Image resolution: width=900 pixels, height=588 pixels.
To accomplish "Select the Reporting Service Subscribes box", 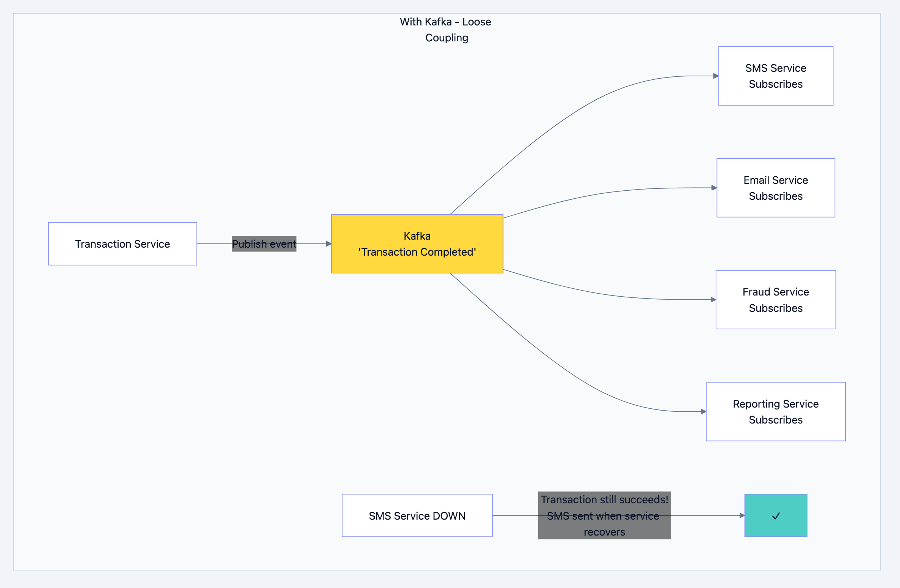I will [x=776, y=411].
